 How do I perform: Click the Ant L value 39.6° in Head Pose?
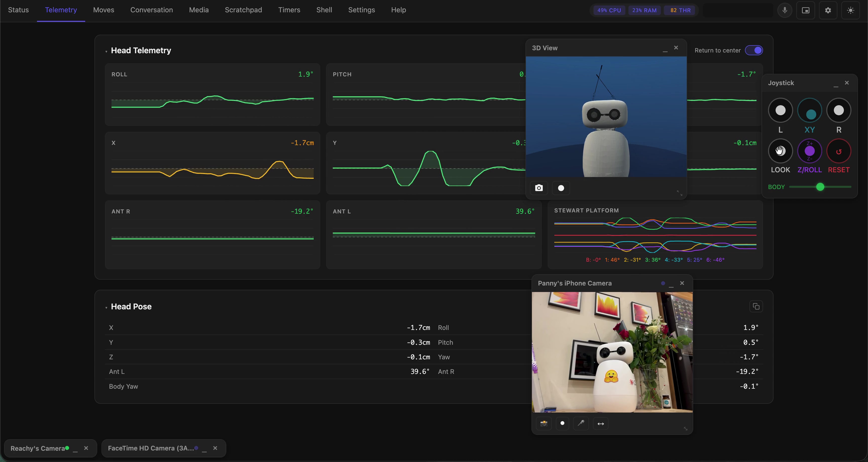click(x=420, y=371)
